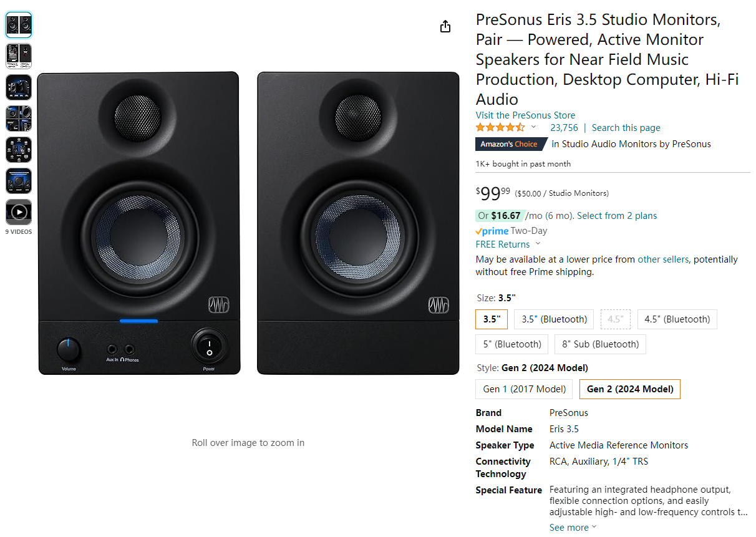Screen dimensions: 756x537
Task: Switch to Gen 1 (2017 Model) style
Action: tap(524, 389)
